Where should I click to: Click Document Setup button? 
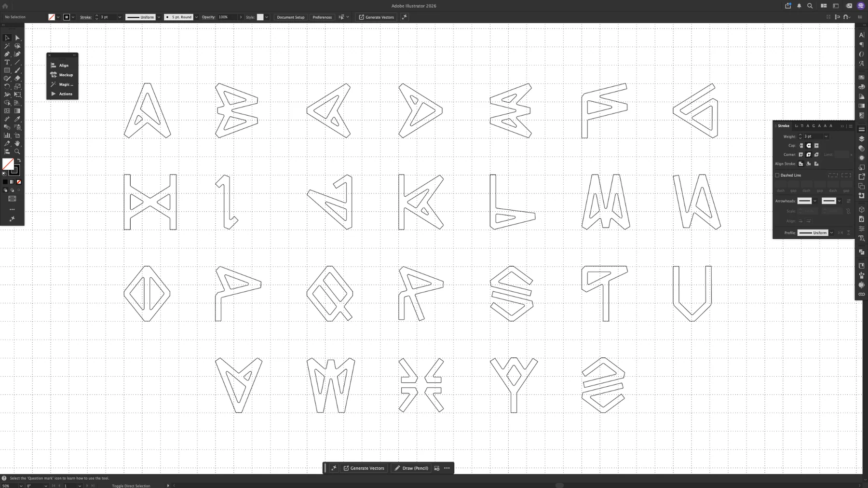pyautogui.click(x=291, y=17)
